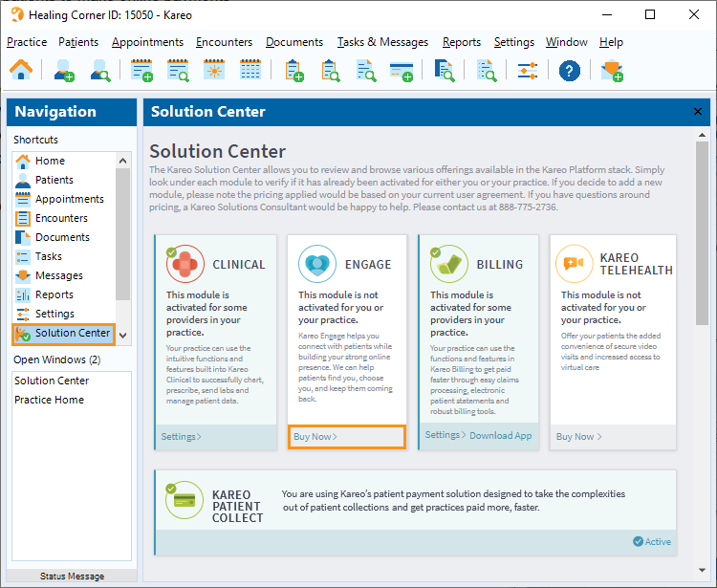This screenshot has height=588, width=717.
Task: Click Buy Now under Engage module
Action: (x=315, y=437)
